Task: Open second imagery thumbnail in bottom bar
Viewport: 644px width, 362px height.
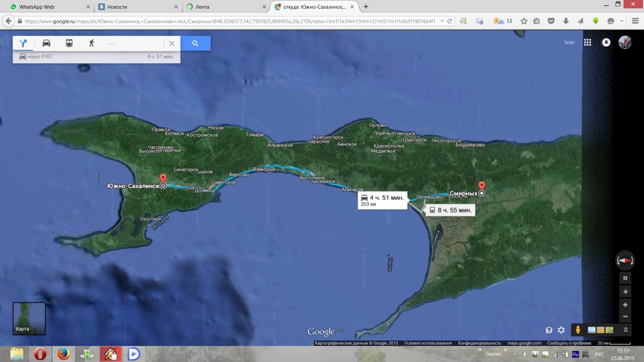Action: click(600, 330)
